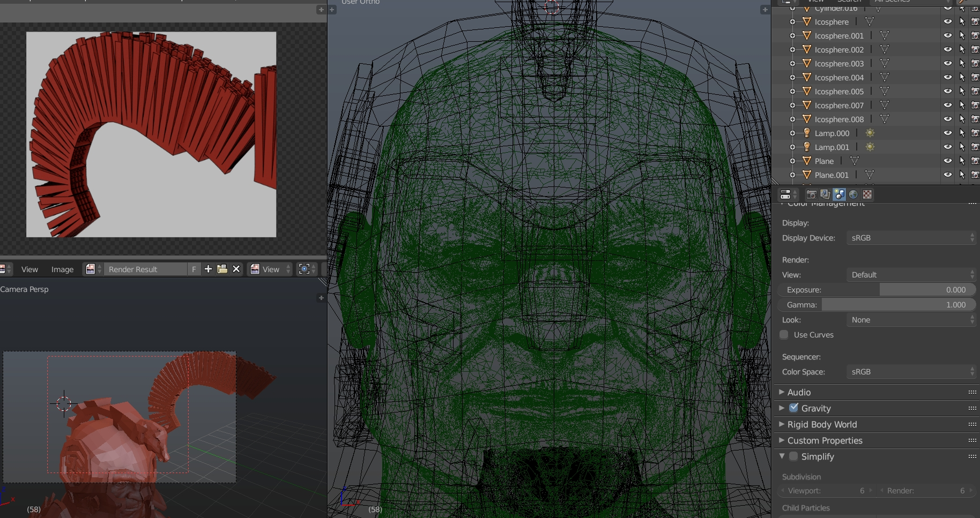The width and height of the screenshot is (980, 518).
Task: Expand the Custom Properties panel
Action: point(782,440)
